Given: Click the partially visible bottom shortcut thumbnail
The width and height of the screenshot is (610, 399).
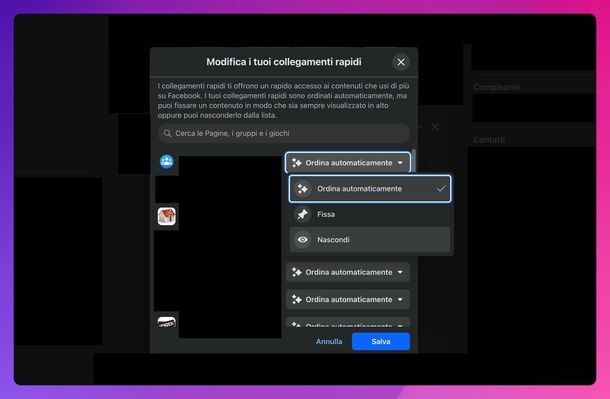Looking at the screenshot, I should tap(167, 322).
